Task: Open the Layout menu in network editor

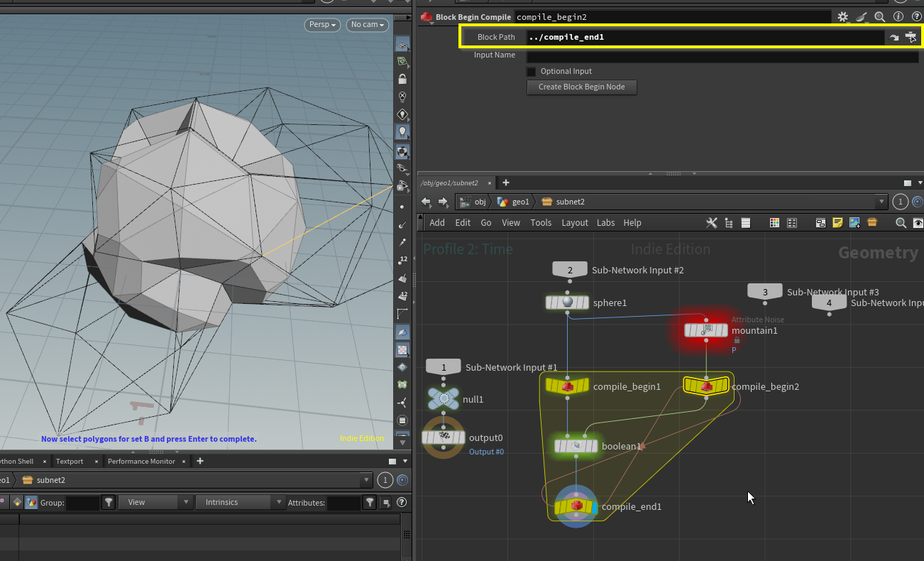Action: click(574, 223)
